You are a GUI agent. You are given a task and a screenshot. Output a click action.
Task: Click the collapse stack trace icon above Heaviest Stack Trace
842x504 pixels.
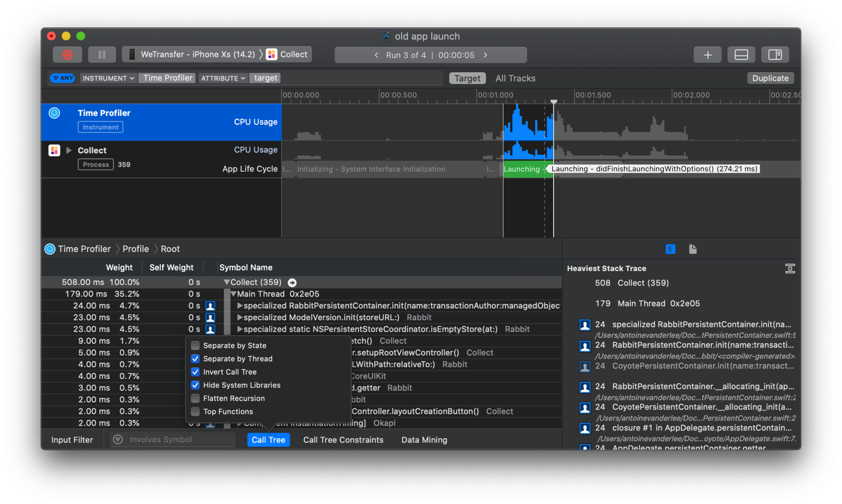tap(791, 268)
